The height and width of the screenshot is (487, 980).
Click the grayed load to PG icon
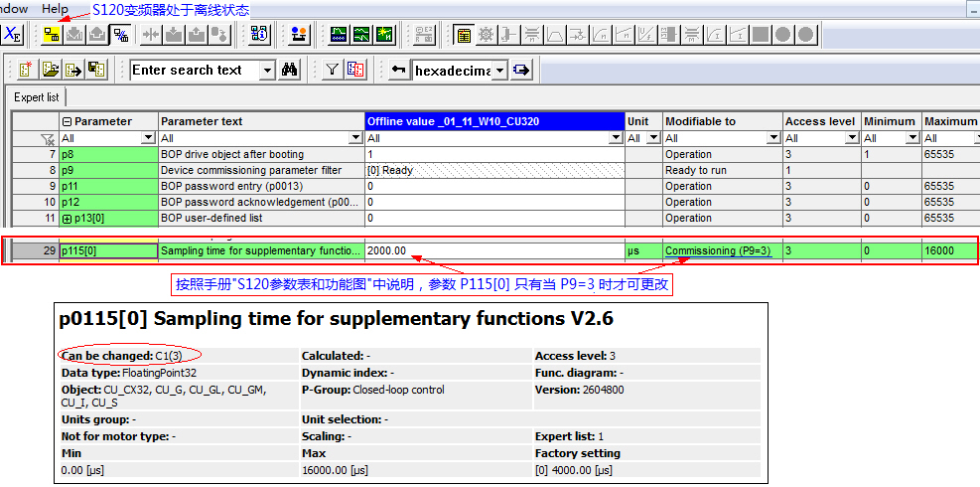point(97,35)
